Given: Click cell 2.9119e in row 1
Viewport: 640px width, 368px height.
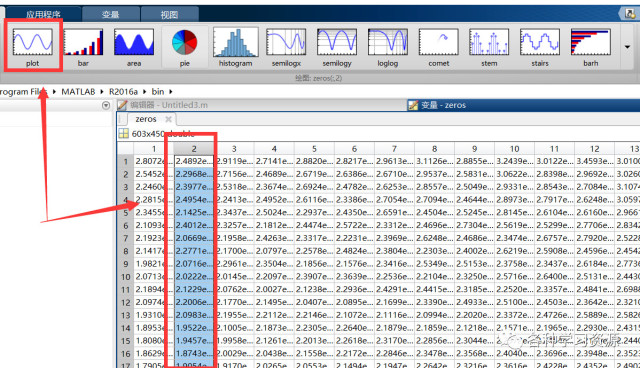Looking at the screenshot, I should [x=234, y=161].
